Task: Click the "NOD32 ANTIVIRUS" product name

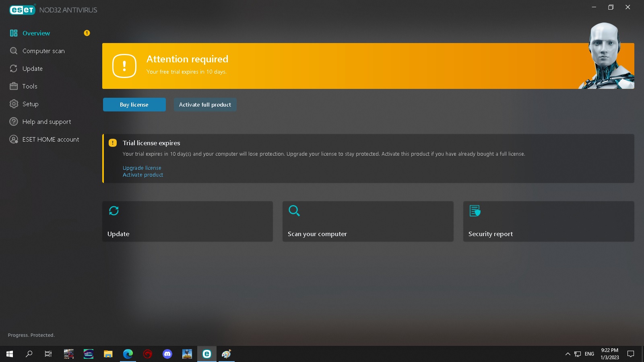Action: [x=68, y=10]
